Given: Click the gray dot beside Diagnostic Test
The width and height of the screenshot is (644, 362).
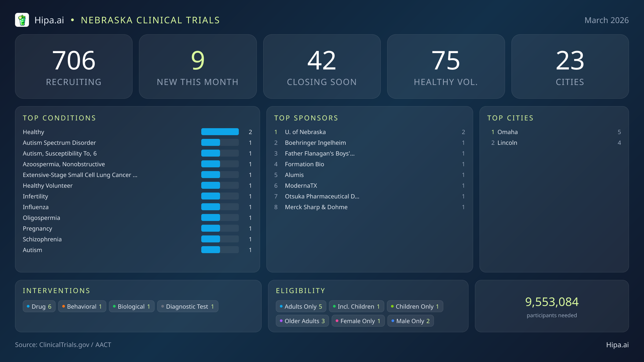Looking at the screenshot, I should pyautogui.click(x=162, y=306).
